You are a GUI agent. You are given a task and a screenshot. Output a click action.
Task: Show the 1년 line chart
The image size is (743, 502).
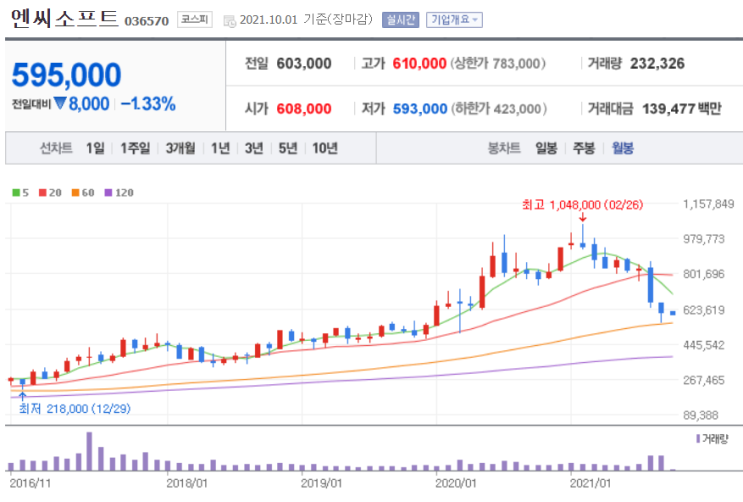(x=220, y=148)
